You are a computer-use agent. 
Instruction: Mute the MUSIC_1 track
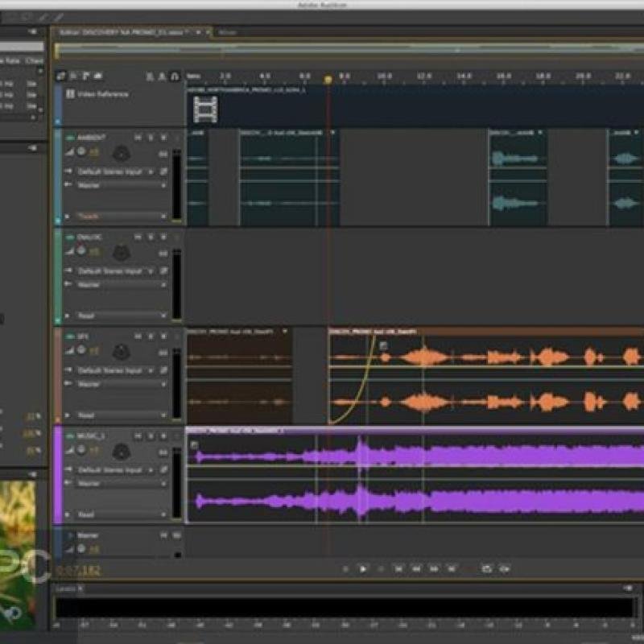[138, 436]
